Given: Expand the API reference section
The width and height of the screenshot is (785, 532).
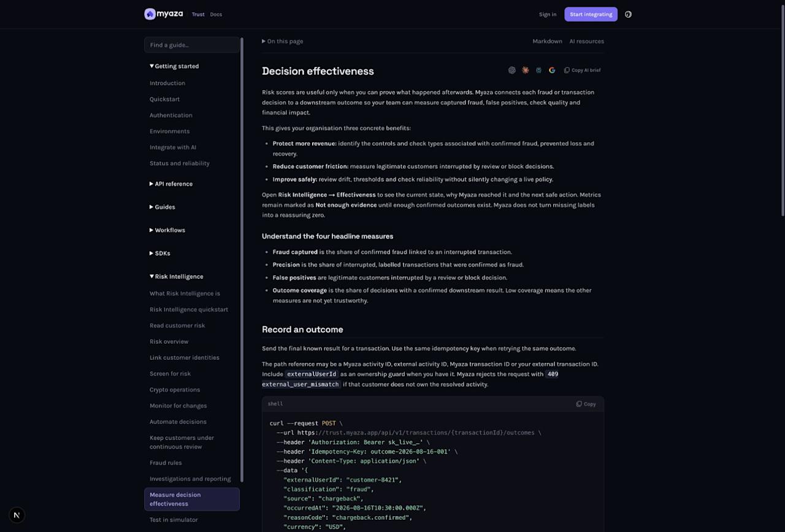Looking at the screenshot, I should pyautogui.click(x=171, y=184).
